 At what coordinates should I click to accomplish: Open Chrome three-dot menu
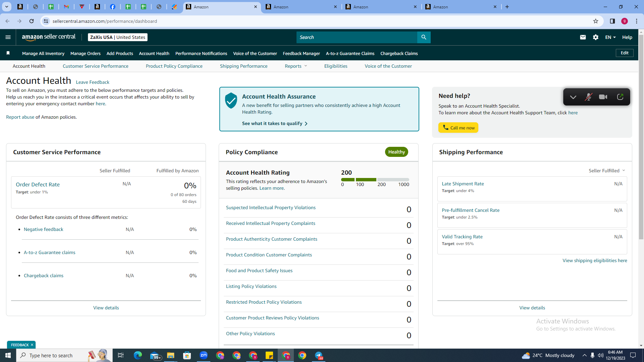point(637,21)
